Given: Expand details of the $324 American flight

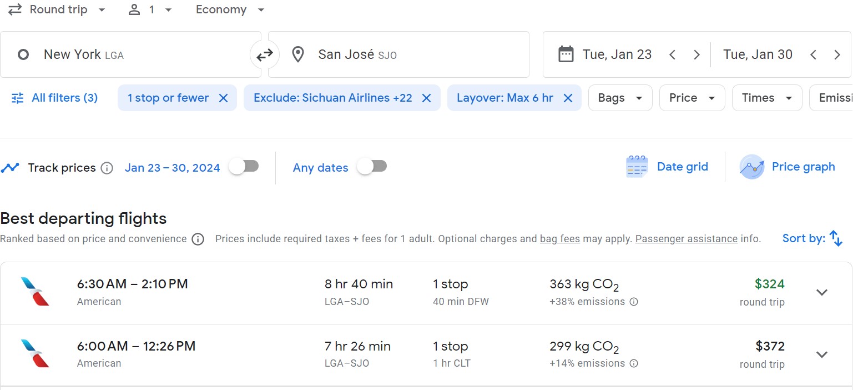Looking at the screenshot, I should point(822,293).
